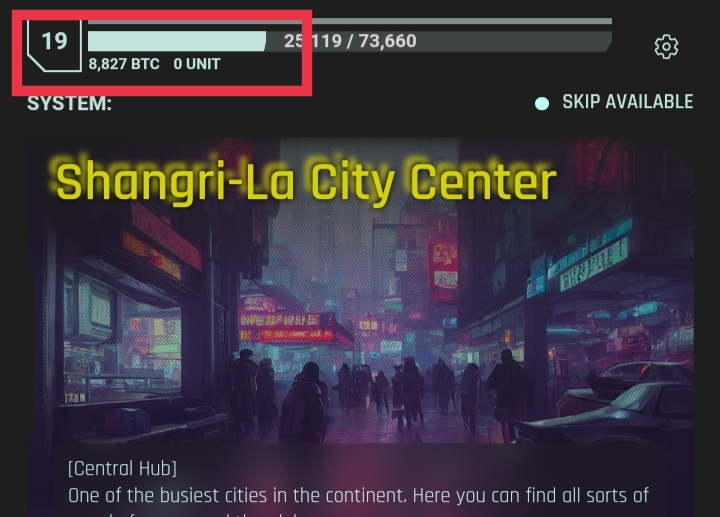
Task: Click the [Central Hub] tag text
Action: (x=122, y=469)
